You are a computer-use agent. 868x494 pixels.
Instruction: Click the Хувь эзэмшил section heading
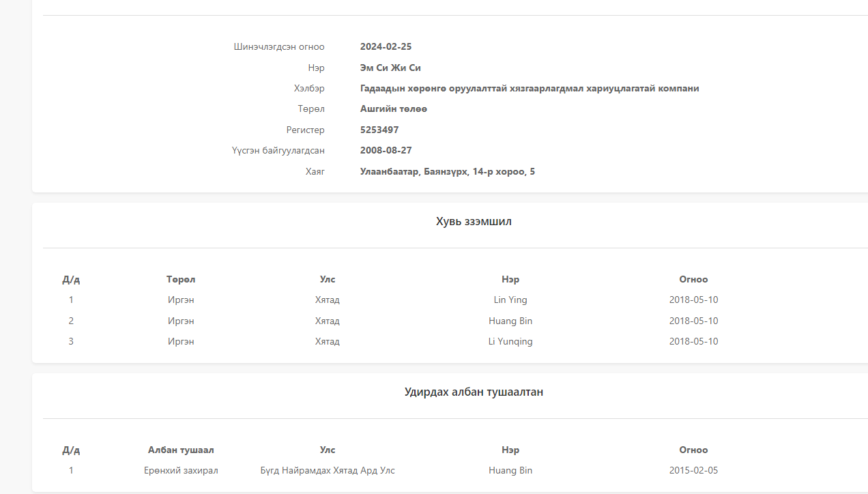point(474,222)
